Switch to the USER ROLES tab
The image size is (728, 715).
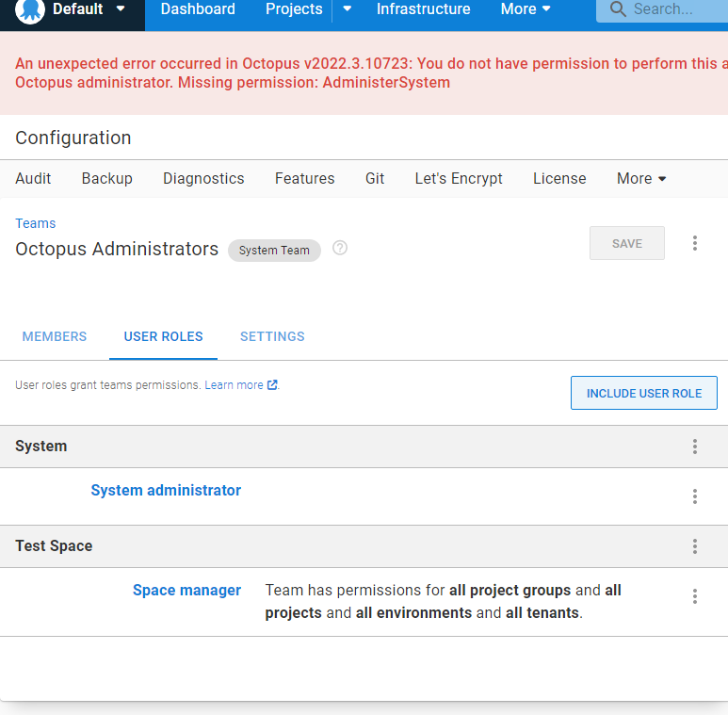pos(164,336)
